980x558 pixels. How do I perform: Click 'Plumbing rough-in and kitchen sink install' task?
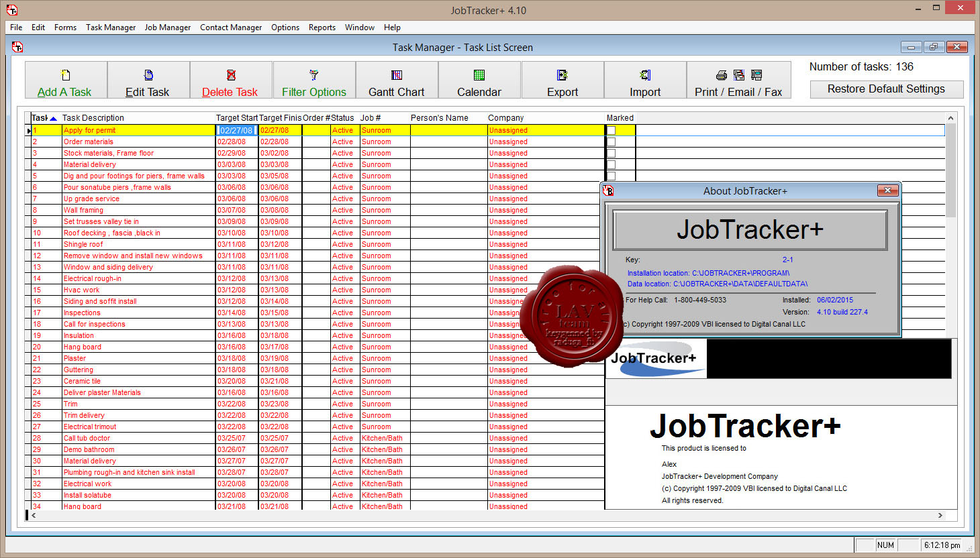[129, 473]
